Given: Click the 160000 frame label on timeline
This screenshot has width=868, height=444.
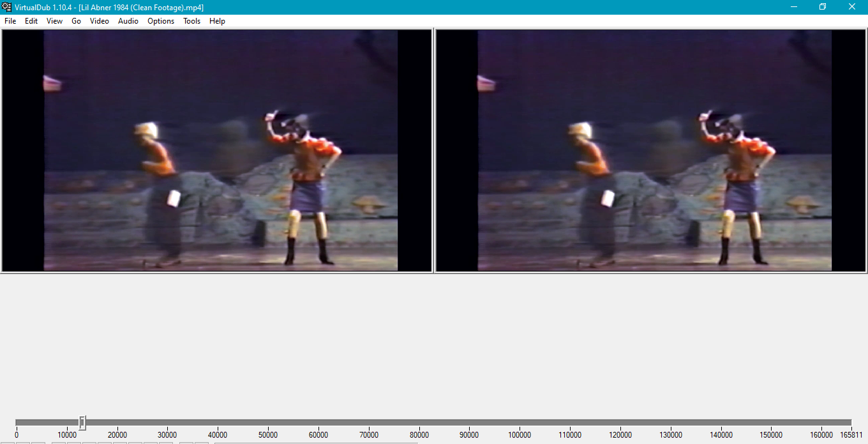Looking at the screenshot, I should [821, 435].
